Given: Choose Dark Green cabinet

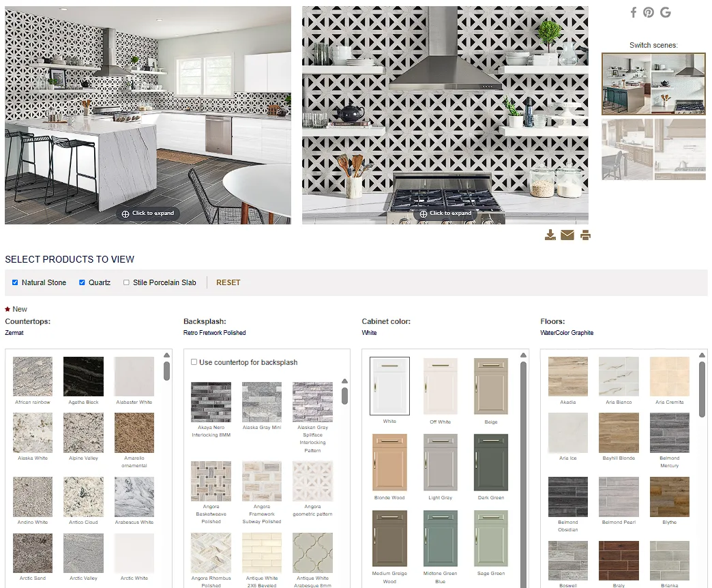Looking at the screenshot, I should [491, 462].
